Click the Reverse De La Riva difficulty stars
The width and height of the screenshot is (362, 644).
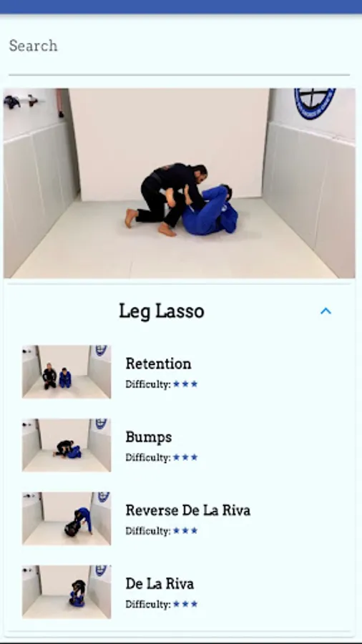(185, 531)
